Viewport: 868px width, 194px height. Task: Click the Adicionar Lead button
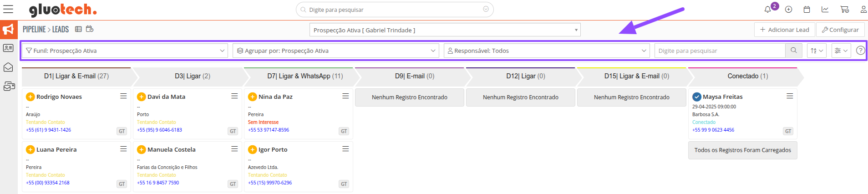pos(784,30)
